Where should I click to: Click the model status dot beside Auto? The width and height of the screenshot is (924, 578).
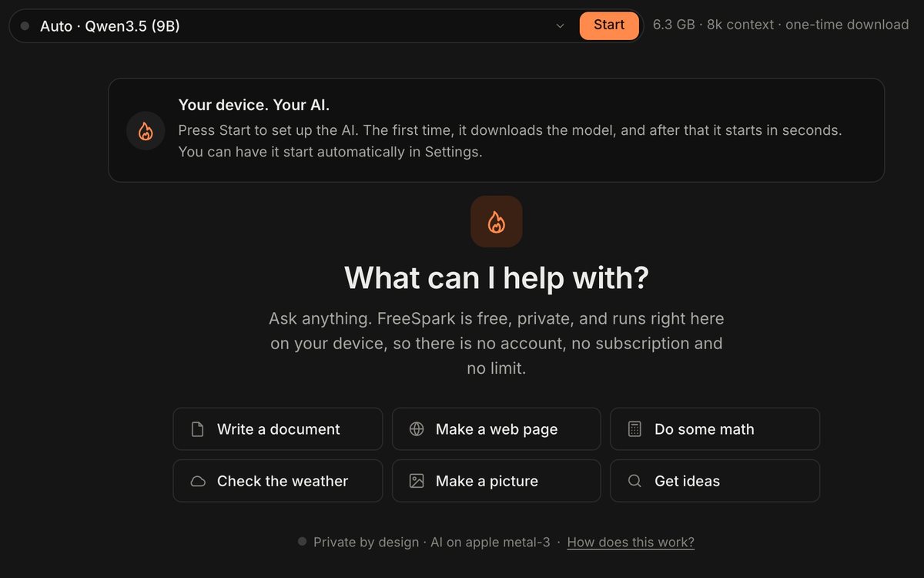click(25, 26)
